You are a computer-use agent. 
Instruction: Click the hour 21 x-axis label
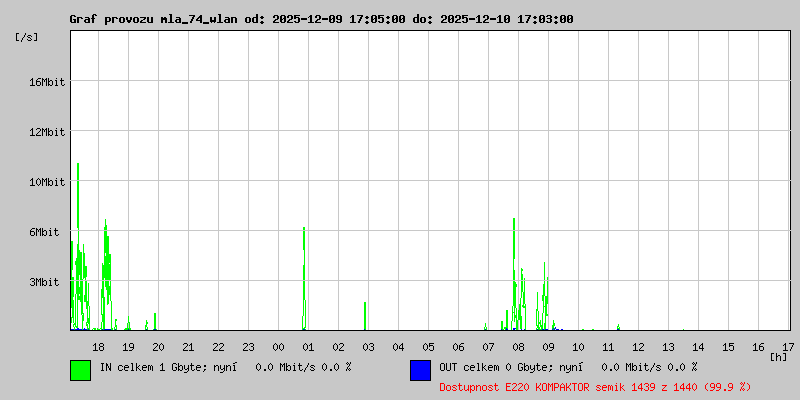[x=188, y=347]
